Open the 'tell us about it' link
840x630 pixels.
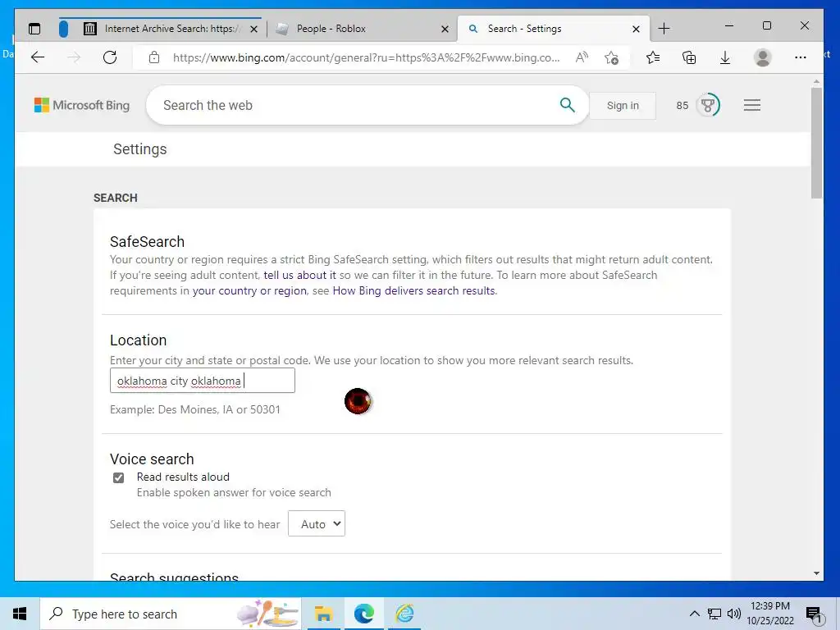click(299, 275)
